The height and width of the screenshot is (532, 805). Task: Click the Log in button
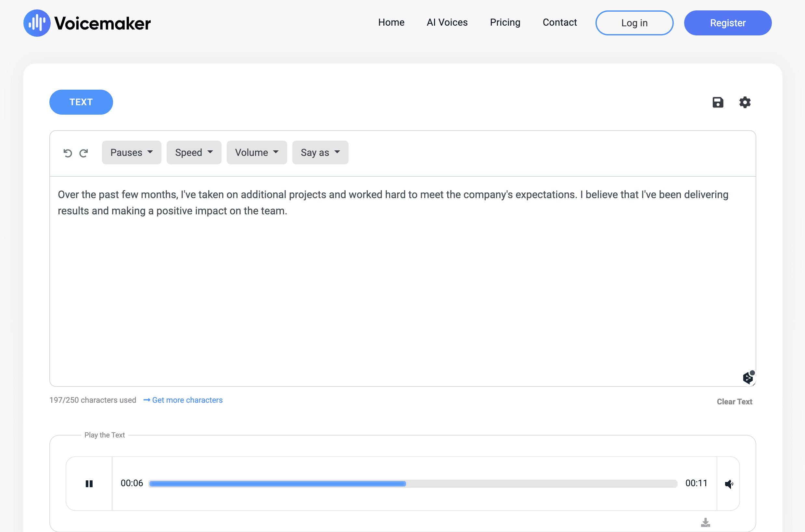pyautogui.click(x=634, y=23)
